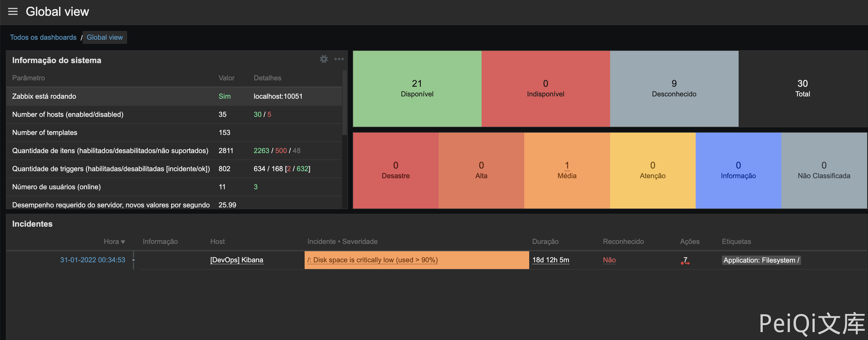Open the [DevOps] Kibana host menu
This screenshot has width=868, height=340.
tap(237, 260)
